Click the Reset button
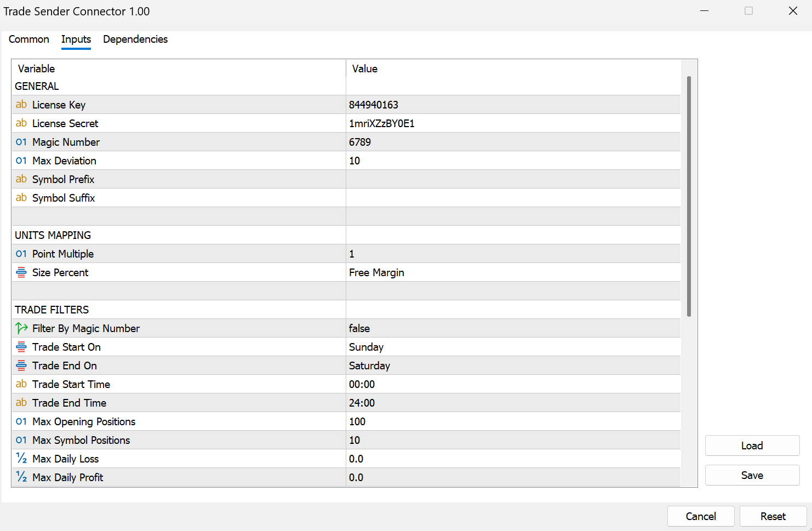The height and width of the screenshot is (531, 812). point(773,516)
